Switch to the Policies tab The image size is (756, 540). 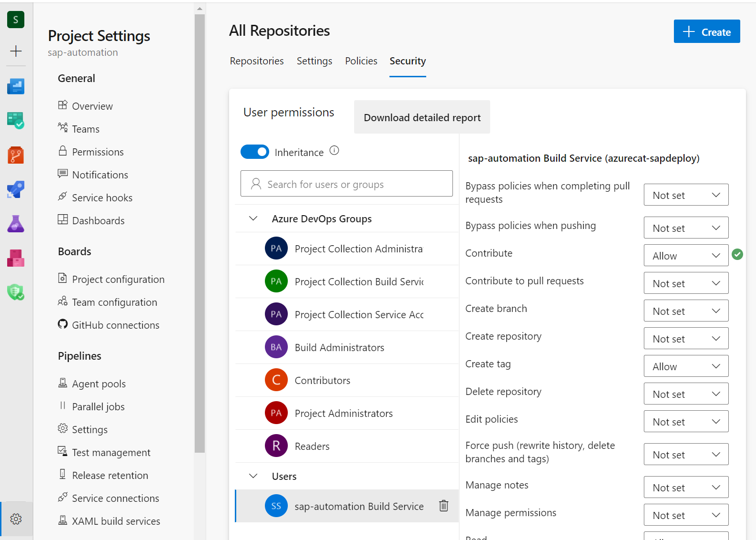[x=361, y=61]
